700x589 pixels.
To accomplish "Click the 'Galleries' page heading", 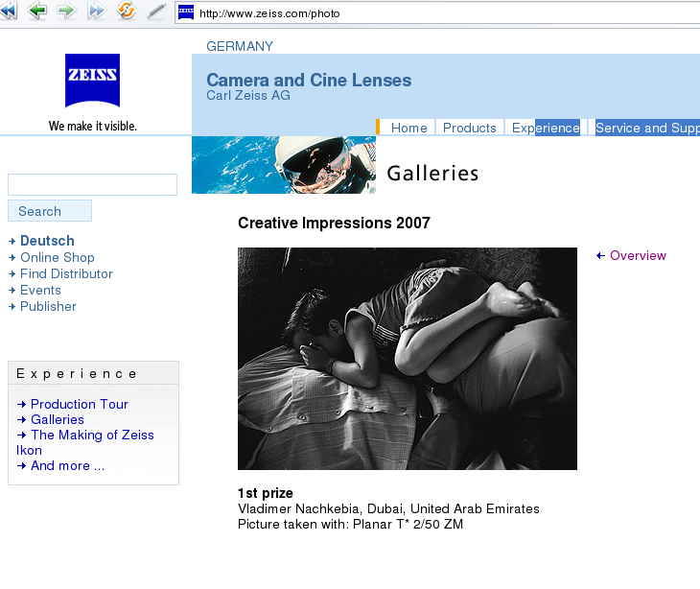I will coord(432,174).
